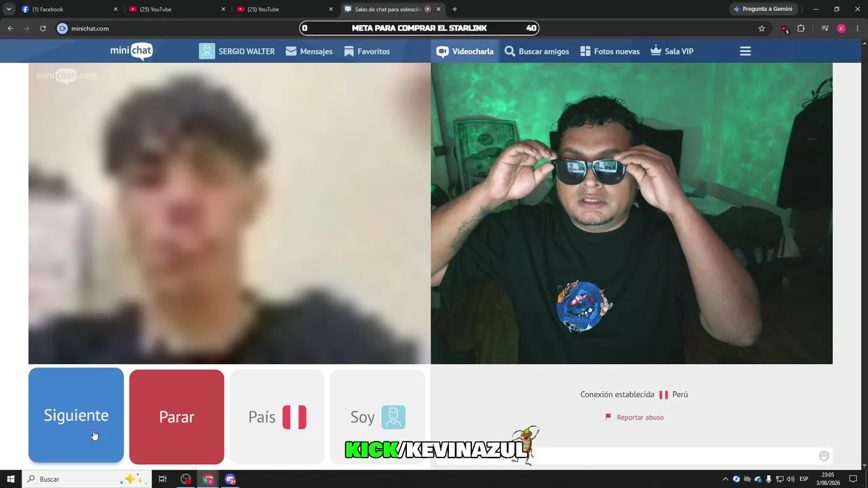Click your own webcam video feed
The width and height of the screenshot is (868, 488).
(631, 213)
